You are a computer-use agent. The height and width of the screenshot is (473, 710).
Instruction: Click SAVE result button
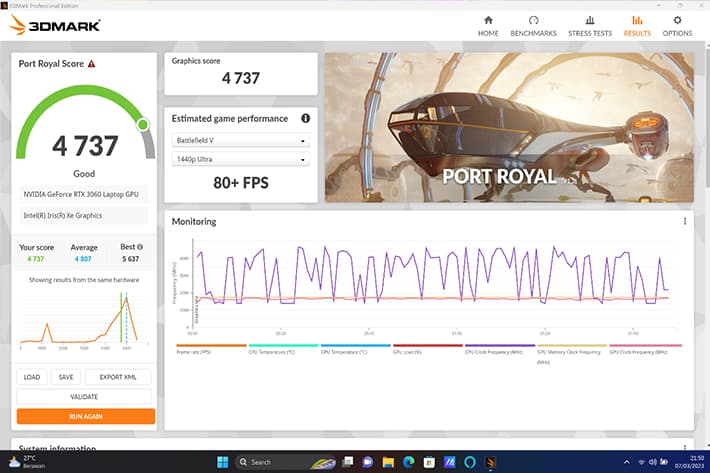pos(66,377)
